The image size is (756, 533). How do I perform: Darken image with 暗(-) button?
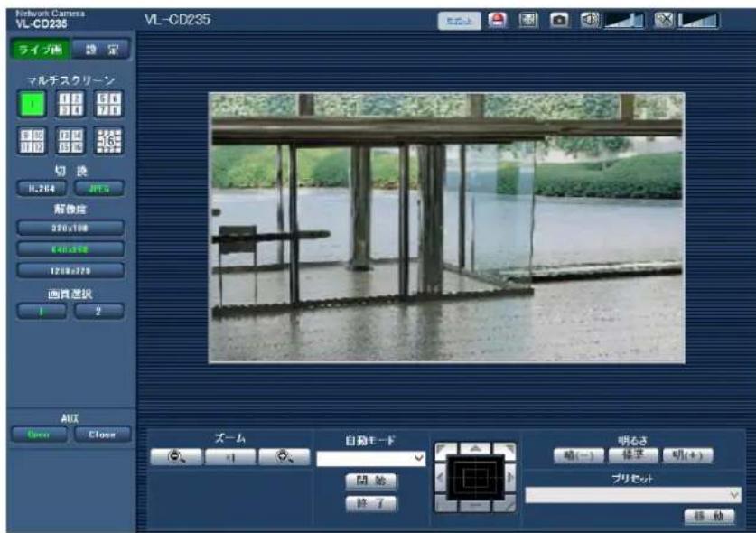[x=579, y=455]
